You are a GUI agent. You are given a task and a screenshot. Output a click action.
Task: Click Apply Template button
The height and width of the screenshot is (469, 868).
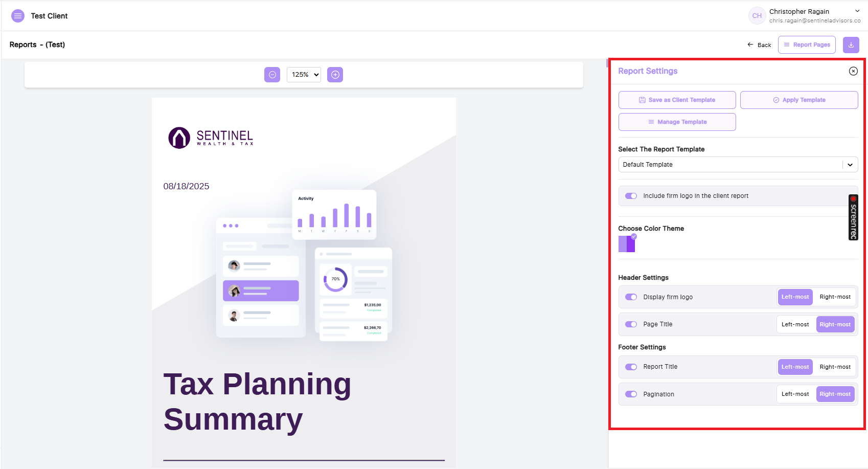799,100
